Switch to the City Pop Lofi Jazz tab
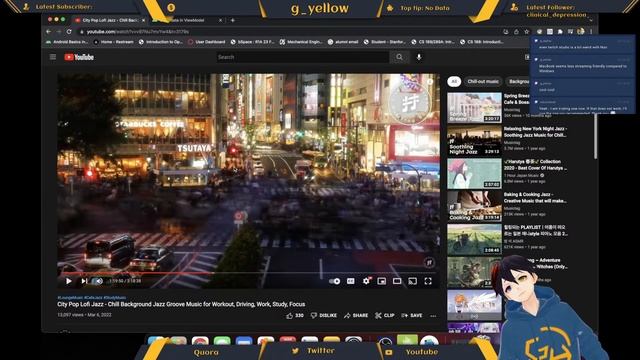The image size is (640, 360). [x=109, y=20]
